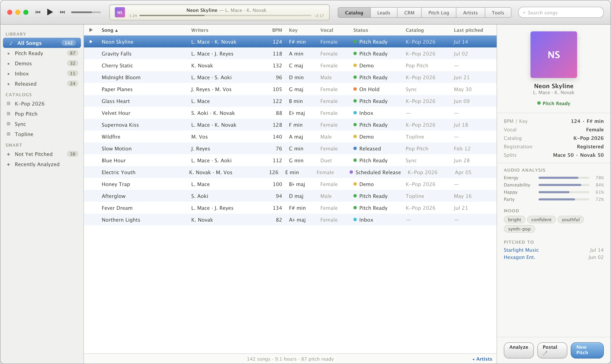Sort by the BPM column header
611x364 pixels.
277,30
